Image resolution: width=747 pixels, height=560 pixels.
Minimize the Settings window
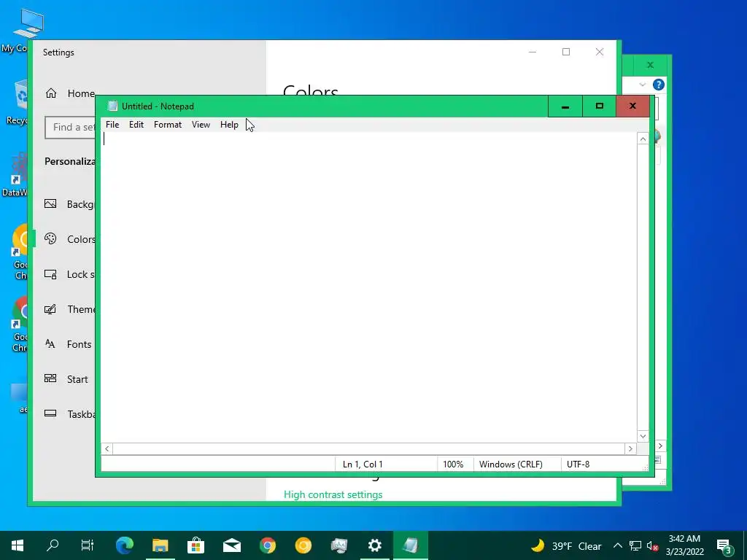point(533,52)
